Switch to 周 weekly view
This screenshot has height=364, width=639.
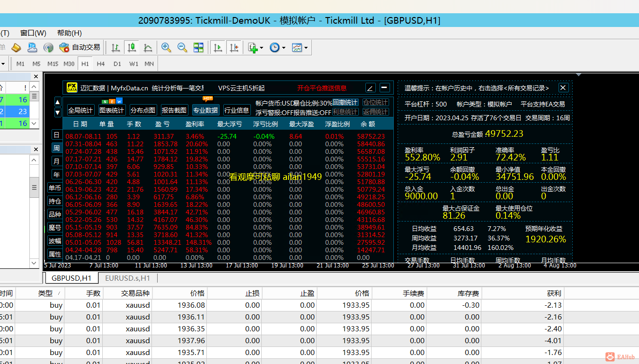click(x=56, y=148)
